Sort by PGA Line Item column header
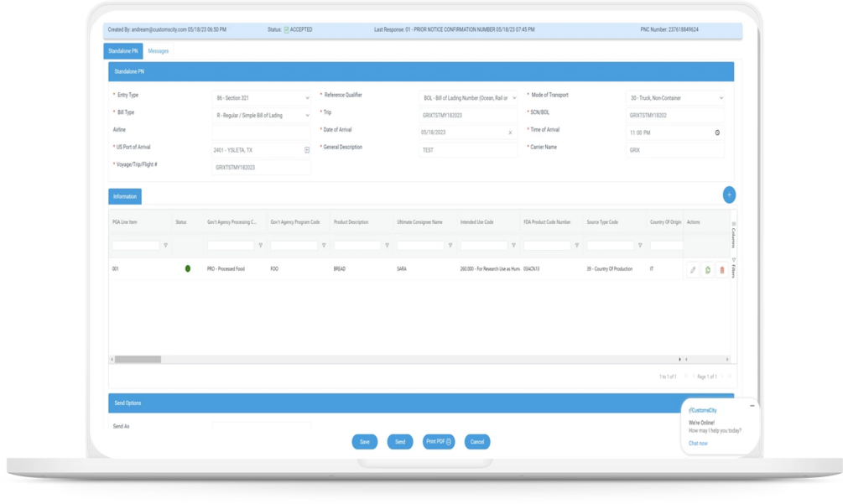The height and width of the screenshot is (504, 843). click(x=125, y=222)
